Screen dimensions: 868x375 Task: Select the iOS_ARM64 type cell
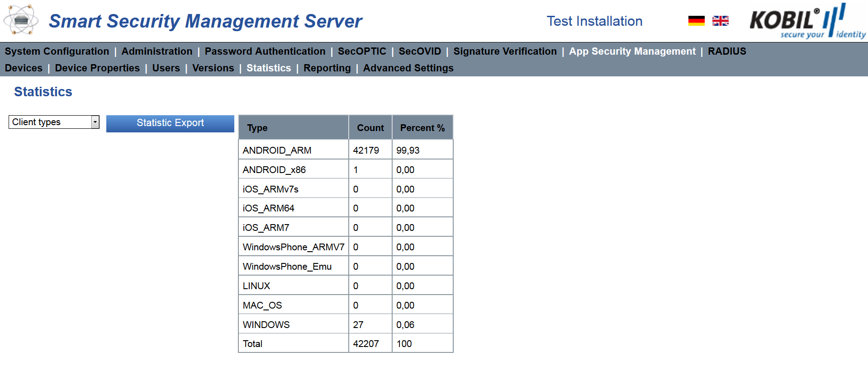(x=294, y=208)
